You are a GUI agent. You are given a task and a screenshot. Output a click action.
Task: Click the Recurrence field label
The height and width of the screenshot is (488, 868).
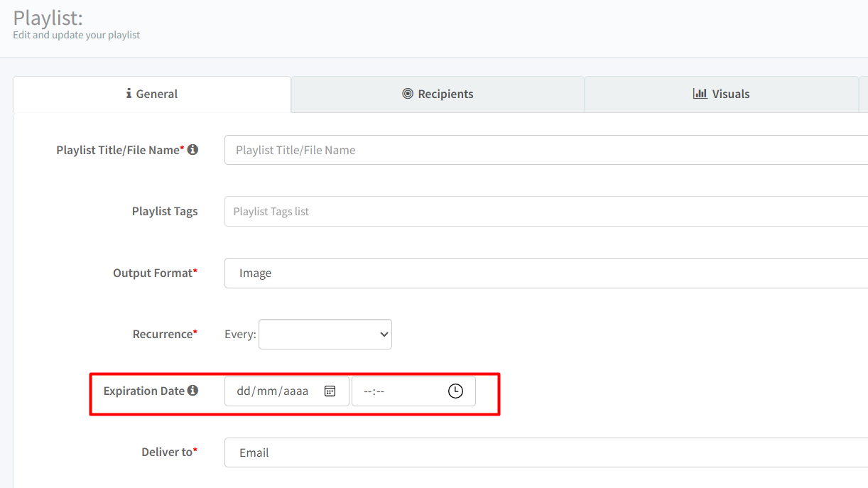pyautogui.click(x=162, y=334)
